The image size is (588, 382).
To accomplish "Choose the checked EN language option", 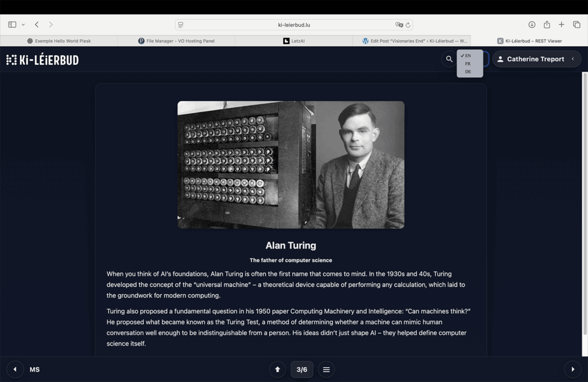I will click(x=468, y=56).
